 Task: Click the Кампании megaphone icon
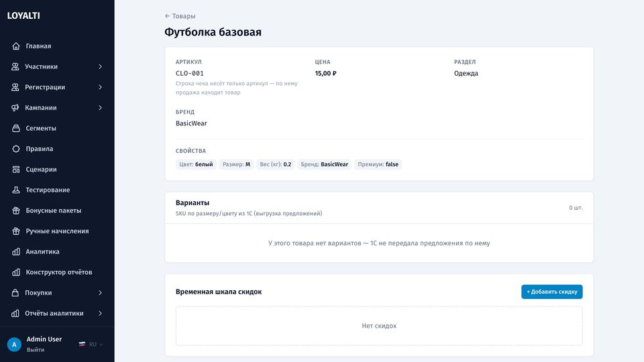pos(15,107)
